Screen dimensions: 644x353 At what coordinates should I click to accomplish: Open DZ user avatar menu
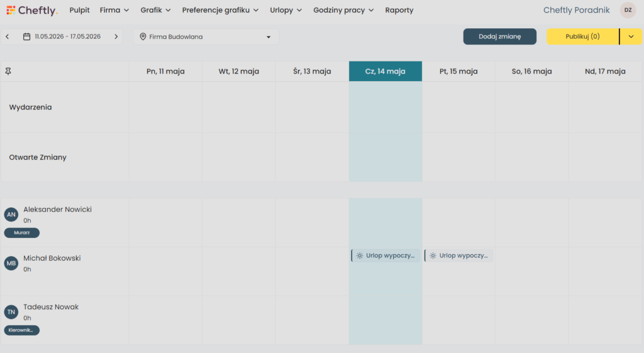628,10
